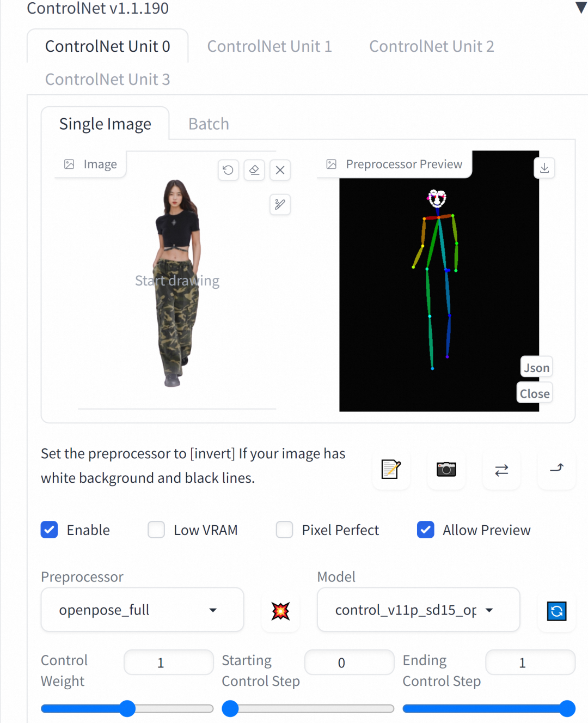This screenshot has width=588, height=723.
Task: Run preprocessor with the explosion icon
Action: [280, 611]
